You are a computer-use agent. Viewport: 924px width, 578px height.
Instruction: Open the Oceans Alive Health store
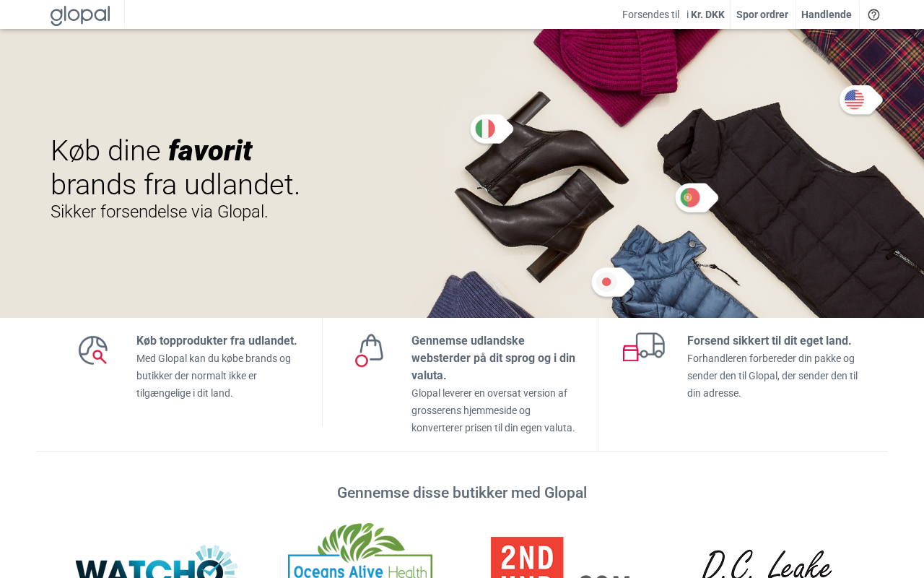(x=360, y=550)
